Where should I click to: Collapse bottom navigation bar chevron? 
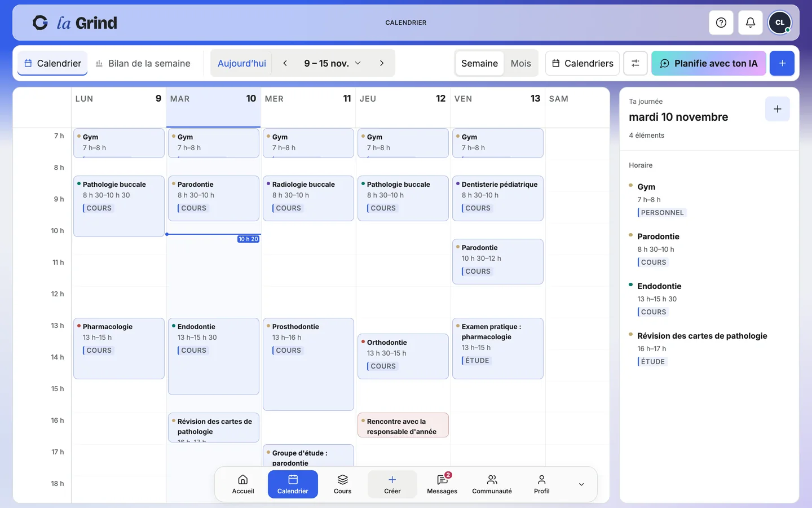point(581,484)
